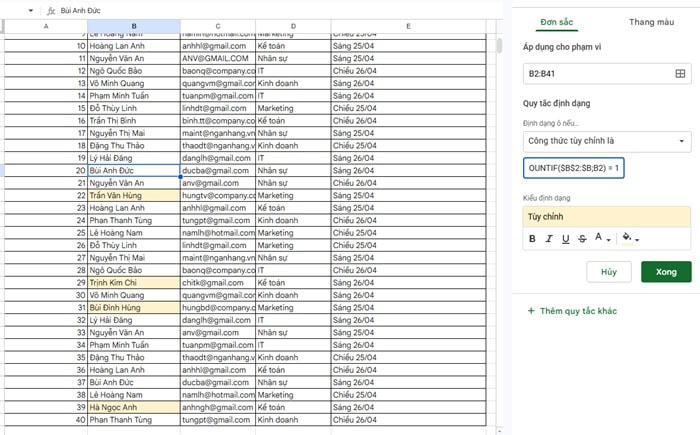Image resolution: width=700 pixels, height=435 pixels.
Task: Toggle underline formatting in format style
Action: 566,239
